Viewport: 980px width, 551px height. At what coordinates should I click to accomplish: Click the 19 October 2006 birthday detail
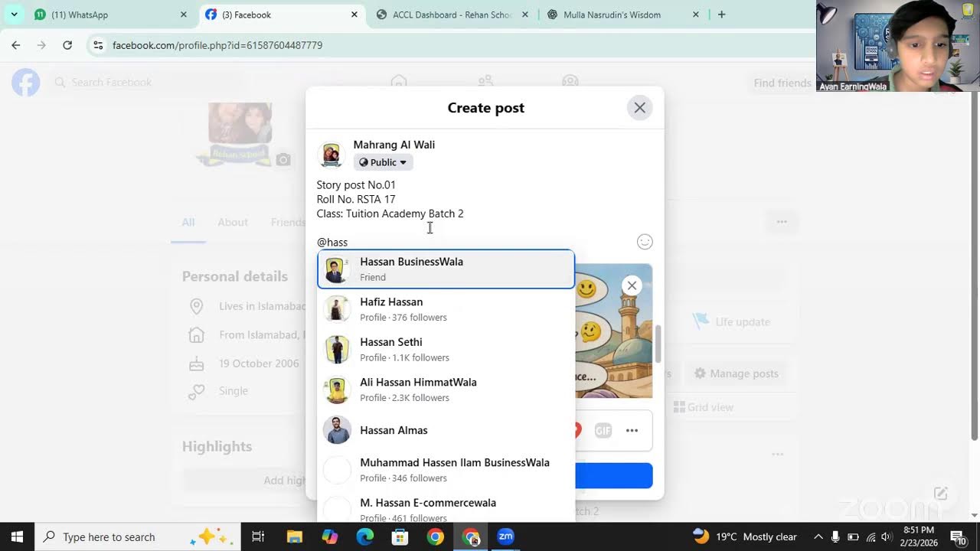259,364
